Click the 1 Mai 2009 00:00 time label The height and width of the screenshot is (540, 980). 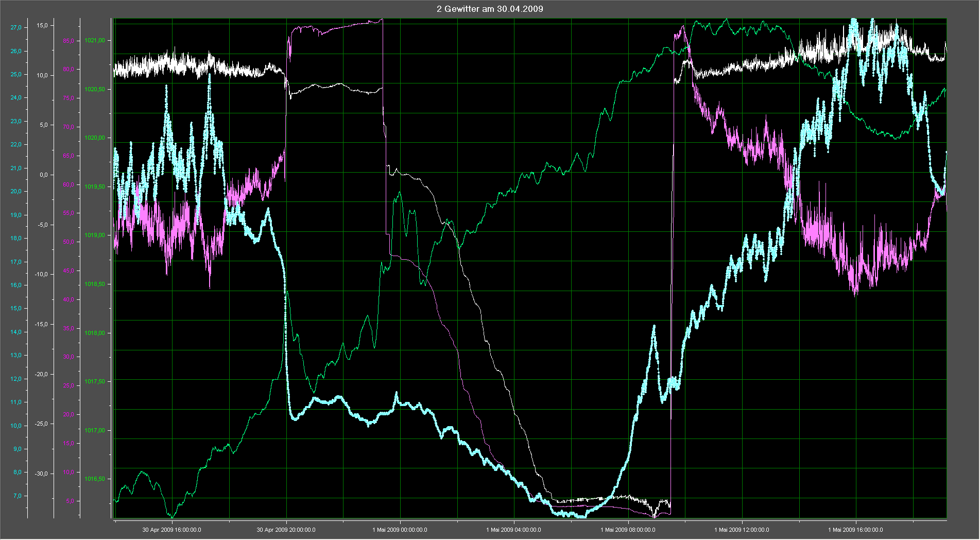tap(400, 530)
